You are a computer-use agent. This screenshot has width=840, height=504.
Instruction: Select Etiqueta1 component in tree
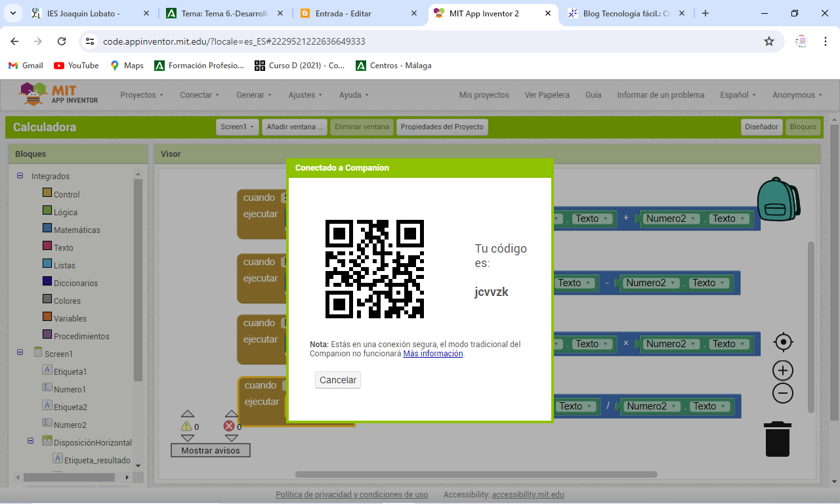(x=70, y=371)
